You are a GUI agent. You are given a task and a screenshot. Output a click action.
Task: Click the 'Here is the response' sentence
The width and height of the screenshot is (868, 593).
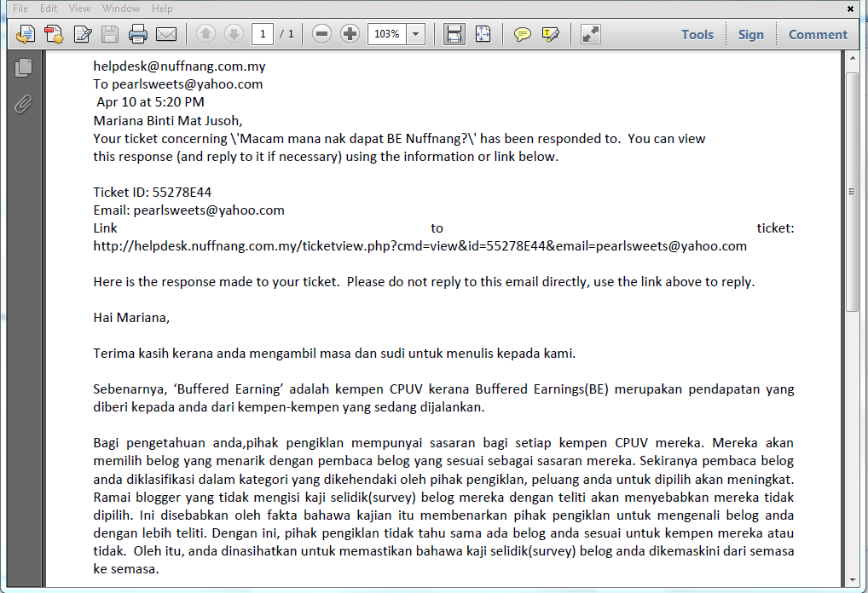(x=424, y=282)
